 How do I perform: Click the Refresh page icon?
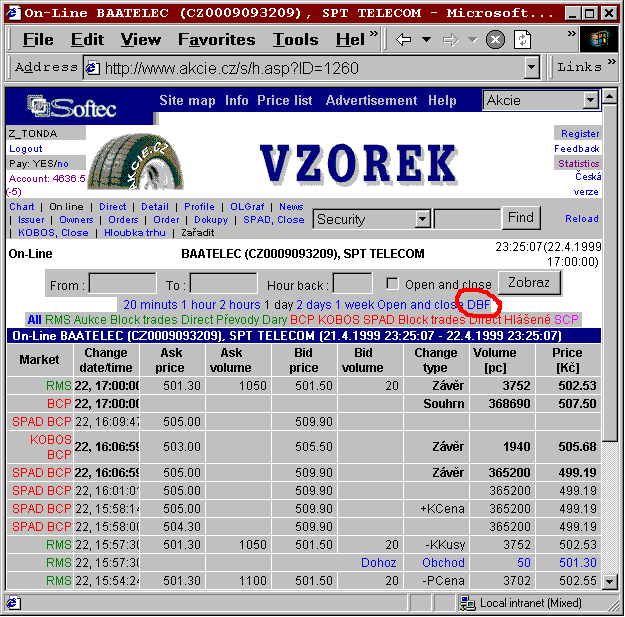click(x=522, y=39)
